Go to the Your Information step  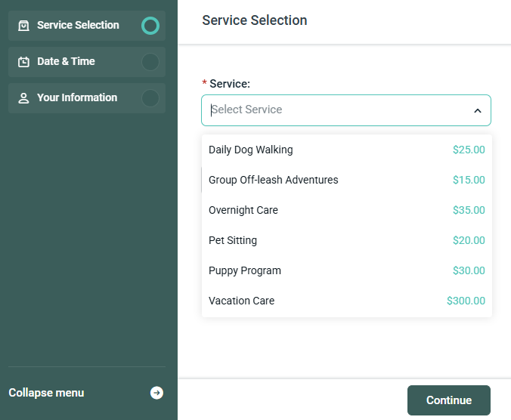coord(77,98)
